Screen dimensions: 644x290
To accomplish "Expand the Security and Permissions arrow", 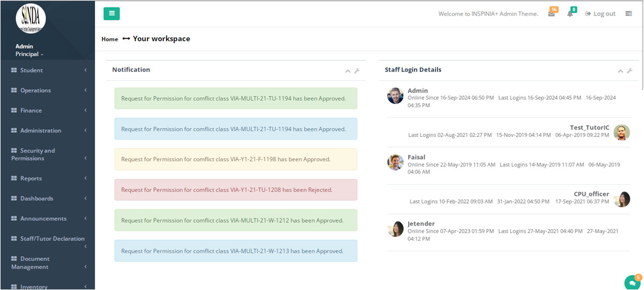I will (86, 158).
